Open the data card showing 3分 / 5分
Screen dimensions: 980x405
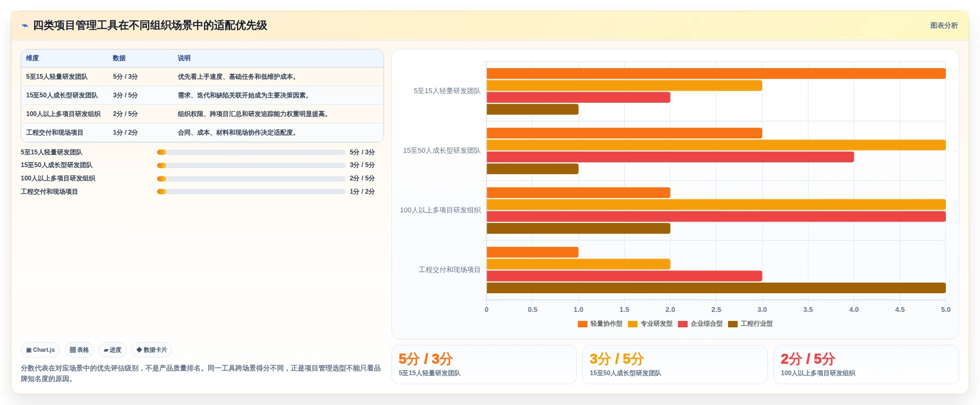tap(675, 365)
